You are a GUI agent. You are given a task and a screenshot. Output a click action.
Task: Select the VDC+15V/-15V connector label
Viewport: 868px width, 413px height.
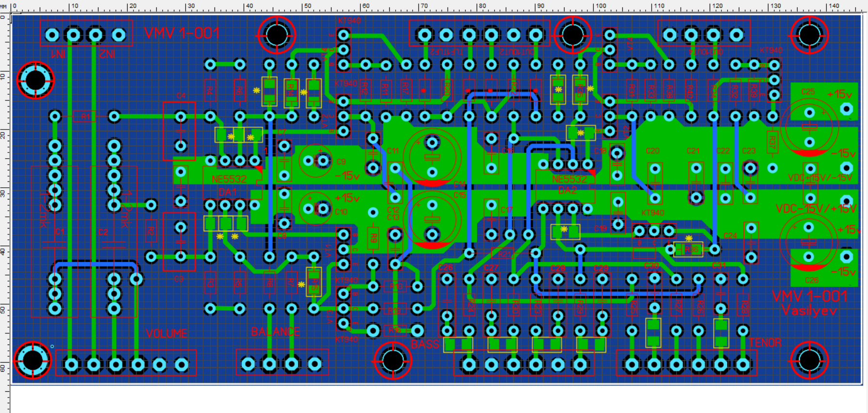click(x=820, y=178)
